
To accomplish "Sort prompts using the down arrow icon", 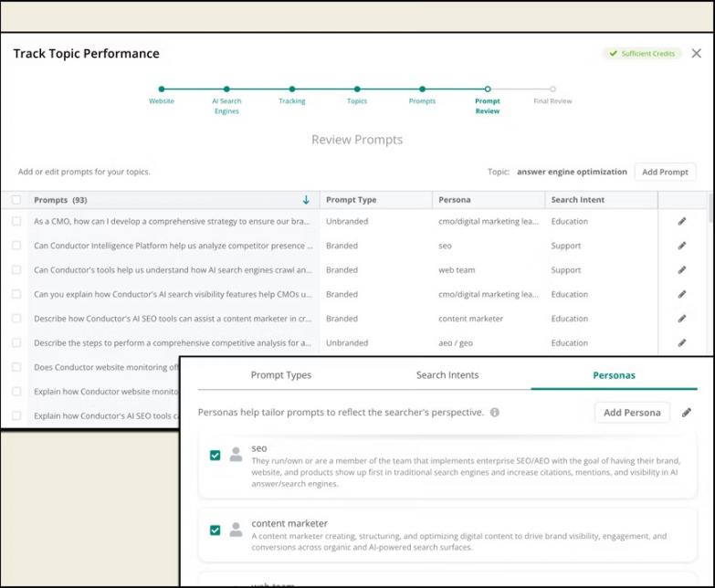I will (x=306, y=200).
